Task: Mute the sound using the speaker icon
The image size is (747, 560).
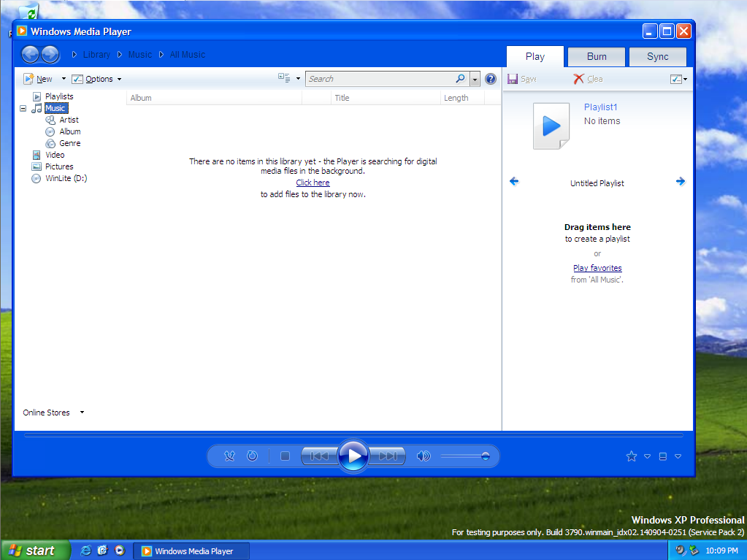Action: pos(423,456)
